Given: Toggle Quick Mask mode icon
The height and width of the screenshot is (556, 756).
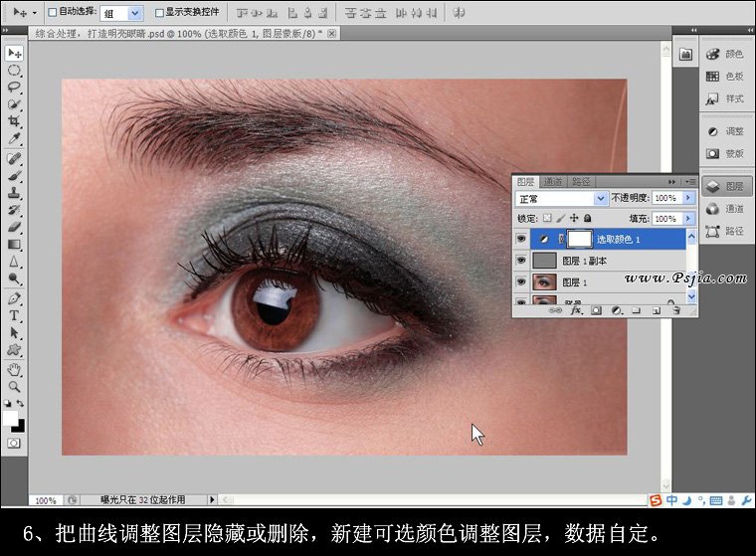Looking at the screenshot, I should pyautogui.click(x=15, y=443).
